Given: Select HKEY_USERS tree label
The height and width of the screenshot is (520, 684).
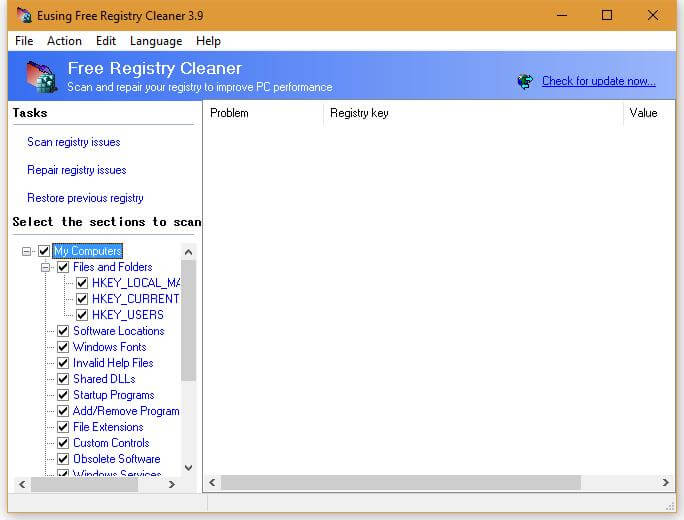Looking at the screenshot, I should click(128, 315).
